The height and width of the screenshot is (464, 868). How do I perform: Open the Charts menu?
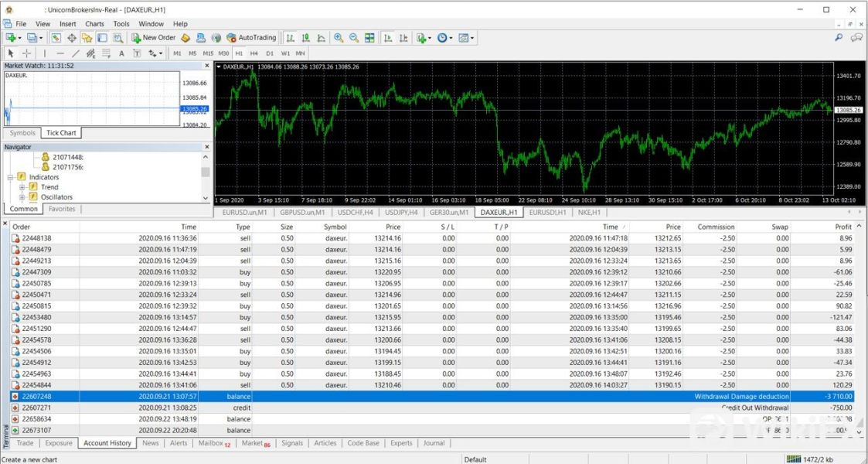[x=94, y=24]
